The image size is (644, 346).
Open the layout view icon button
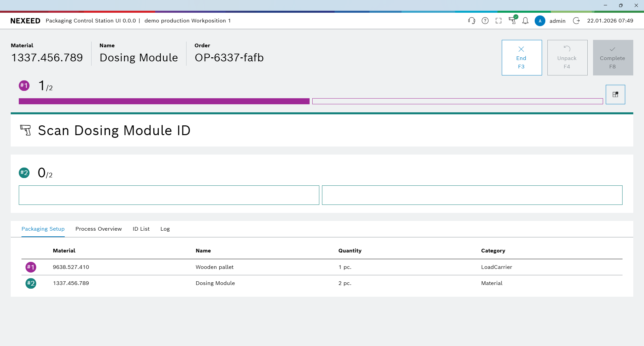tap(615, 95)
